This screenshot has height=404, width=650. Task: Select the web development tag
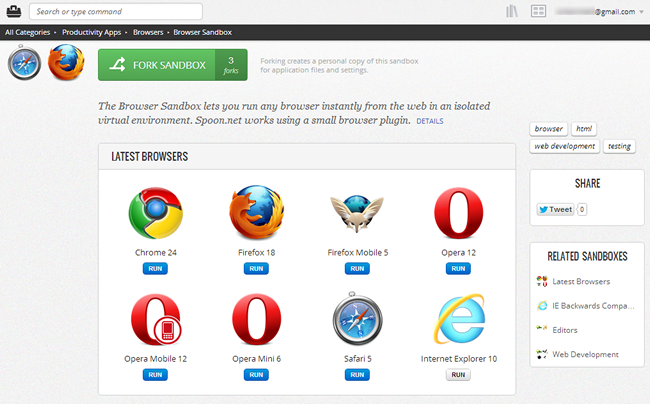(x=564, y=146)
